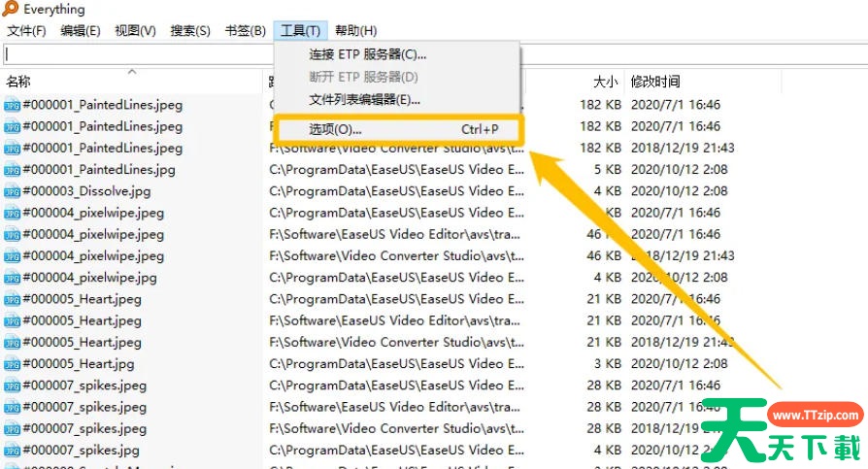The width and height of the screenshot is (868, 469).
Task: Open the 帮助(H) menu
Action: pos(355,31)
